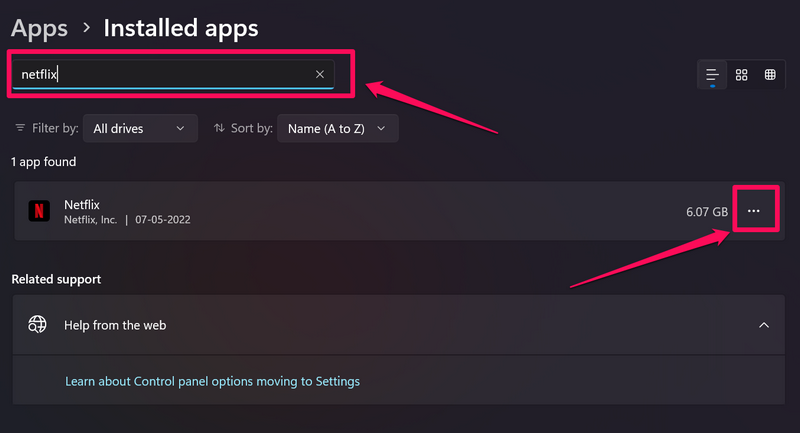This screenshot has height=433, width=800.
Task: Open the All drives filter dropdown
Action: tap(139, 129)
